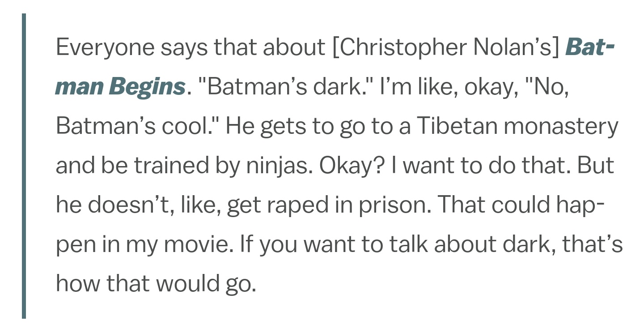Click the vertical blockquote bar on the left
Viewport: 644px width, 329px height.
[24, 166]
